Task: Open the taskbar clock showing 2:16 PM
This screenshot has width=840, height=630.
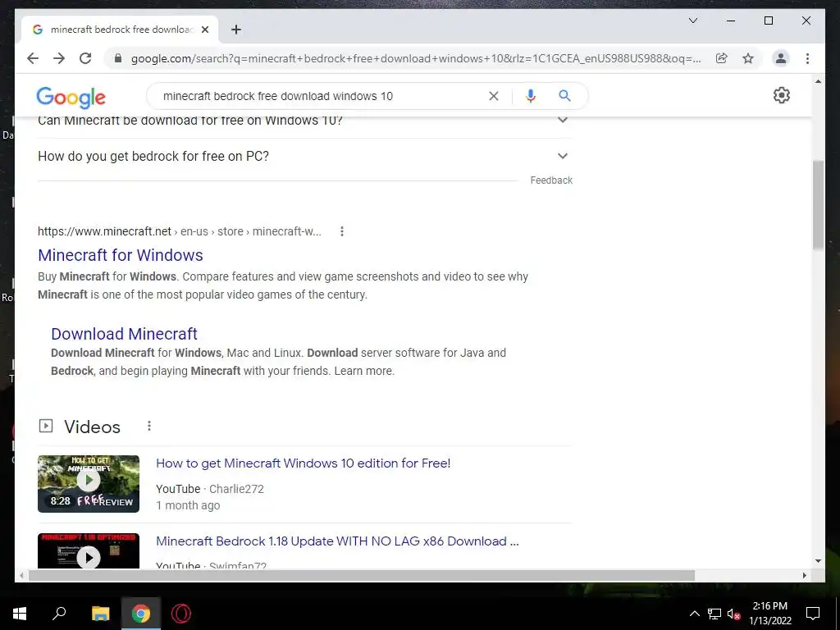Action: (769, 614)
